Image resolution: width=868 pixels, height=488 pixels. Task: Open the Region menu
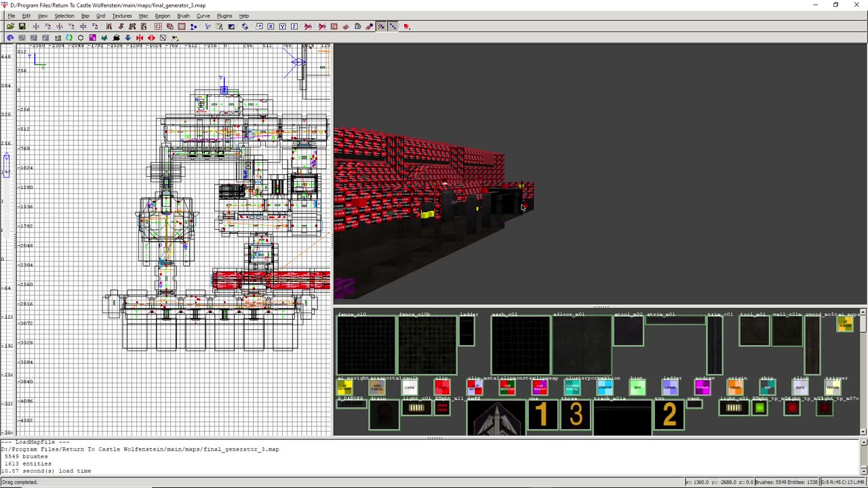pos(162,16)
